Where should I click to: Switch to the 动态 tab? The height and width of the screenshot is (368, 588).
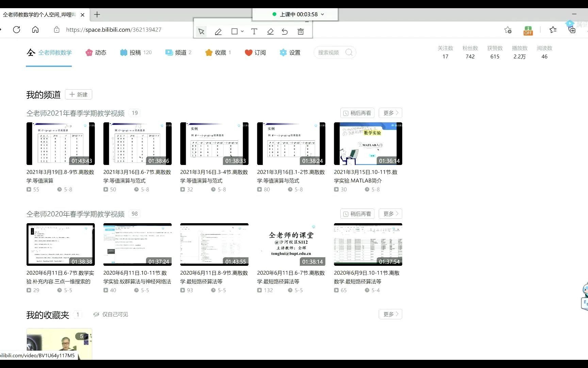[96, 52]
